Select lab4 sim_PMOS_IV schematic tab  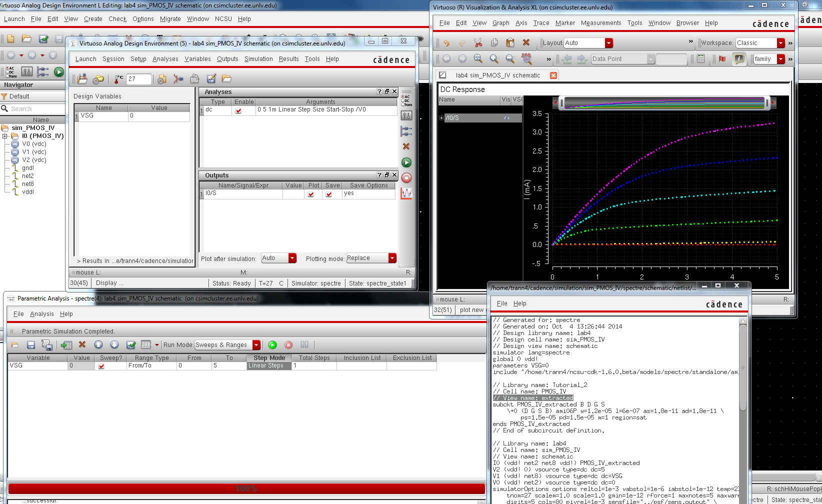click(497, 75)
